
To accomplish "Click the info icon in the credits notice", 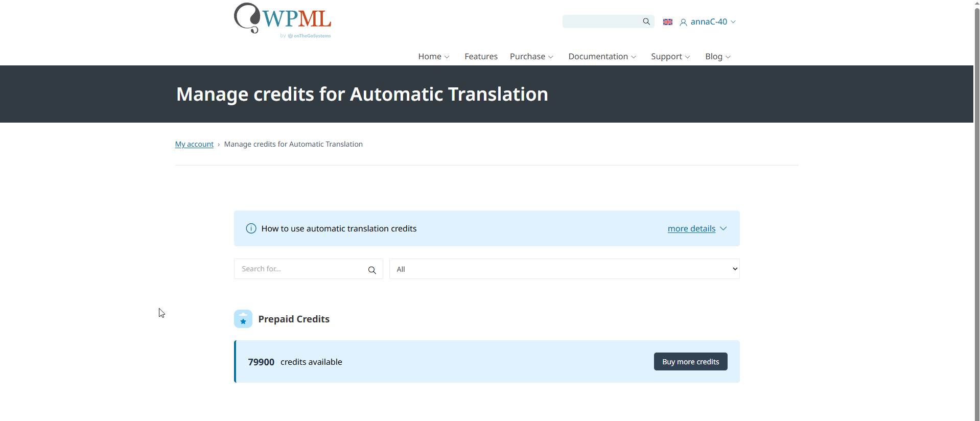I will point(251,228).
